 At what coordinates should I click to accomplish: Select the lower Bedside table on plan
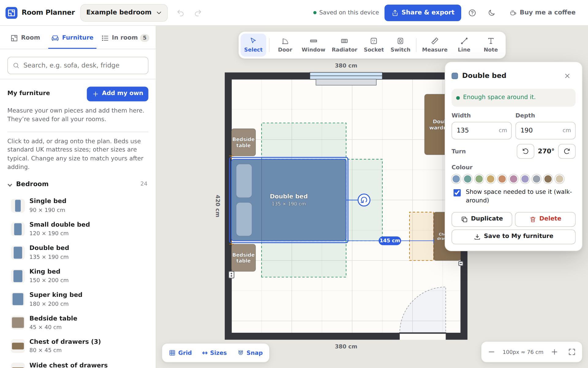243,258
